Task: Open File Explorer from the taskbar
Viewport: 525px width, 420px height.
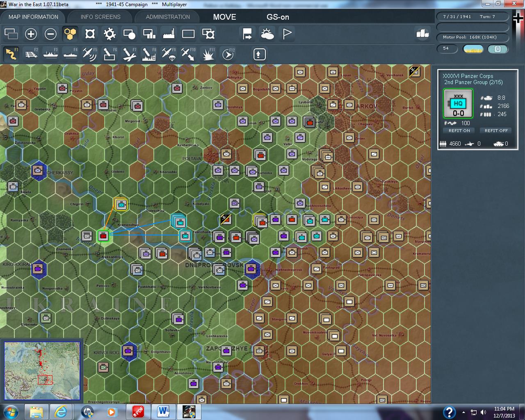Action: [x=37, y=412]
